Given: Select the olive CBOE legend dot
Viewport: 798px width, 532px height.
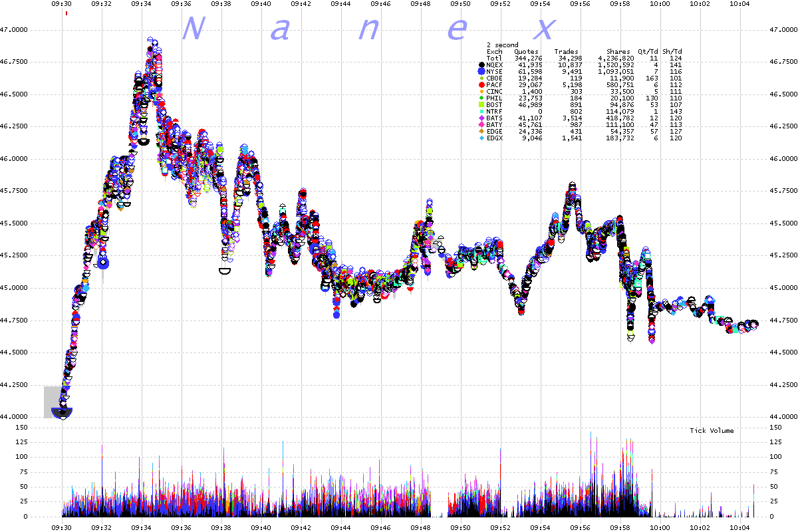Looking at the screenshot, I should pos(481,78).
